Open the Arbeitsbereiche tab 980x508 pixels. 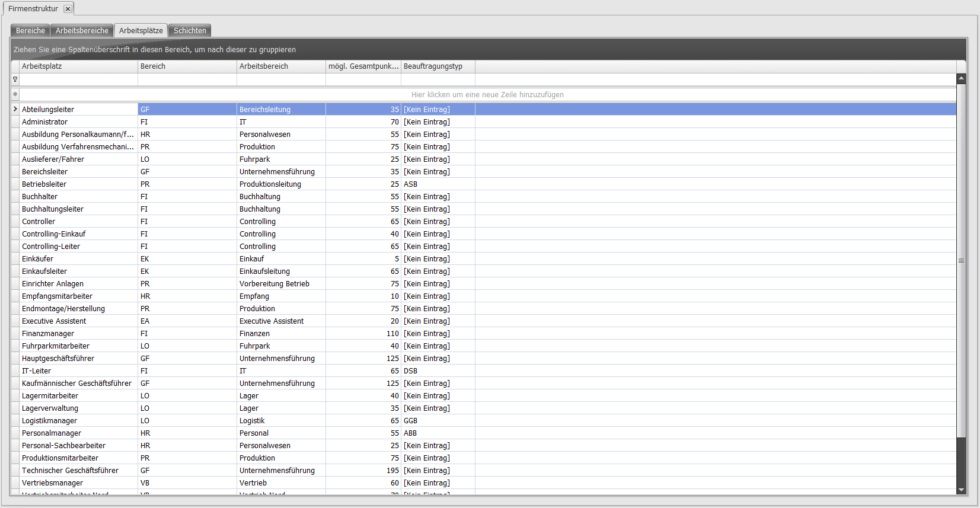click(x=82, y=31)
